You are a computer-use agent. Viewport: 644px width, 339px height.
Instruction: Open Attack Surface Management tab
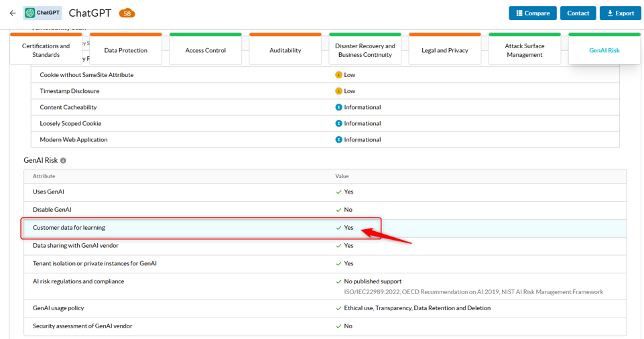pos(525,50)
